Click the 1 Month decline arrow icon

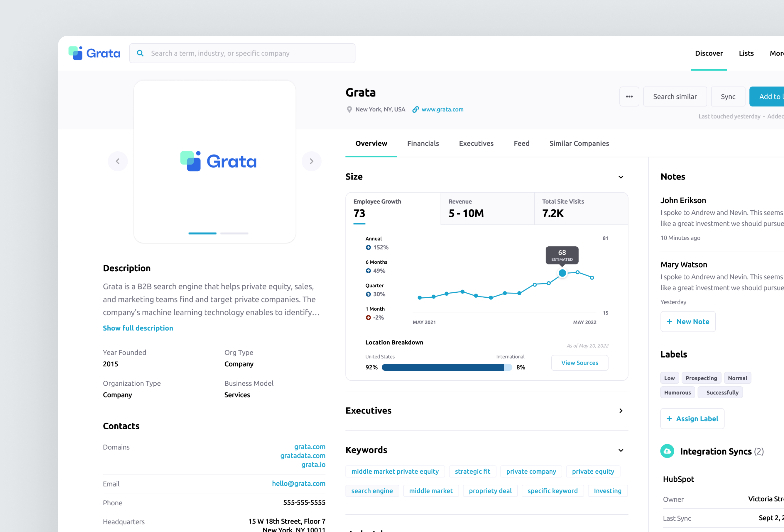click(368, 318)
